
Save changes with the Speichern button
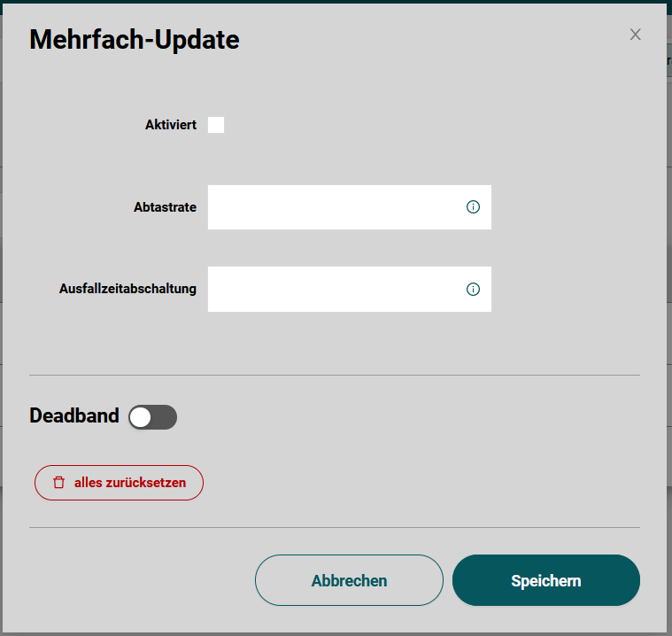[545, 580]
